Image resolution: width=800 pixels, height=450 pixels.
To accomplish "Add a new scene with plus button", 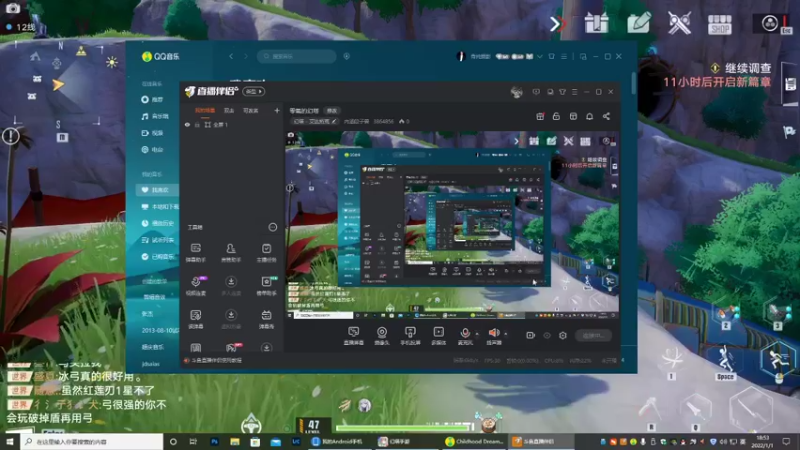I will click(x=277, y=110).
